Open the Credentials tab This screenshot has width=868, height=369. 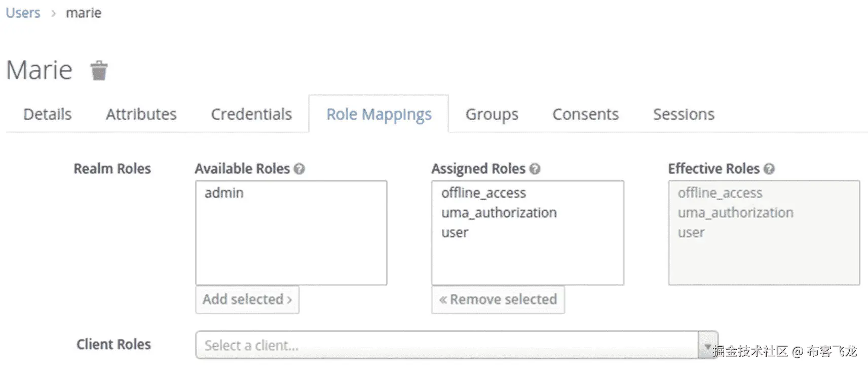pyautogui.click(x=251, y=114)
